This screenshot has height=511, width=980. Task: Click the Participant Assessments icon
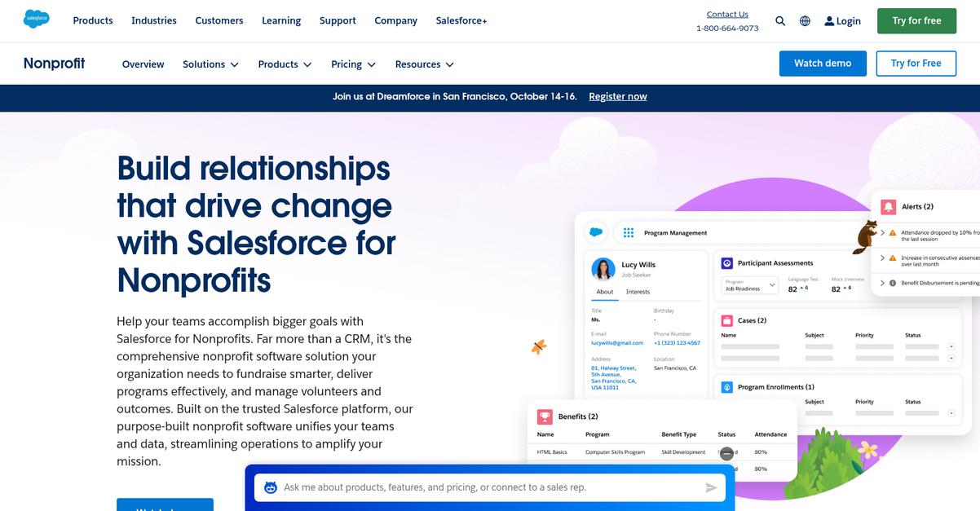pyautogui.click(x=727, y=263)
